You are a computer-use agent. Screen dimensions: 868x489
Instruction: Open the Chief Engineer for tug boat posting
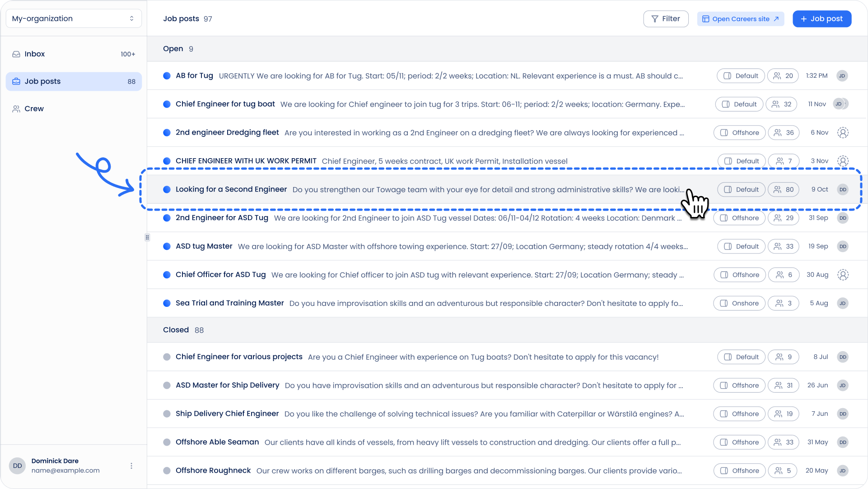point(225,104)
